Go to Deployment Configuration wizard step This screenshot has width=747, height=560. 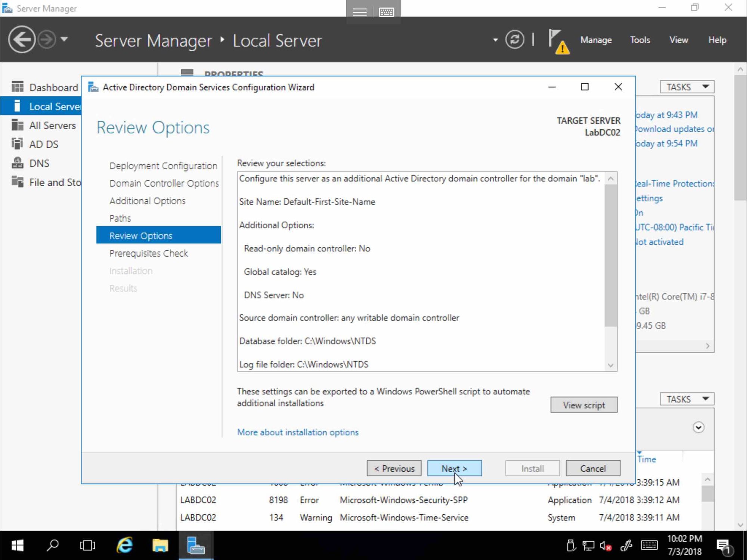point(163,166)
